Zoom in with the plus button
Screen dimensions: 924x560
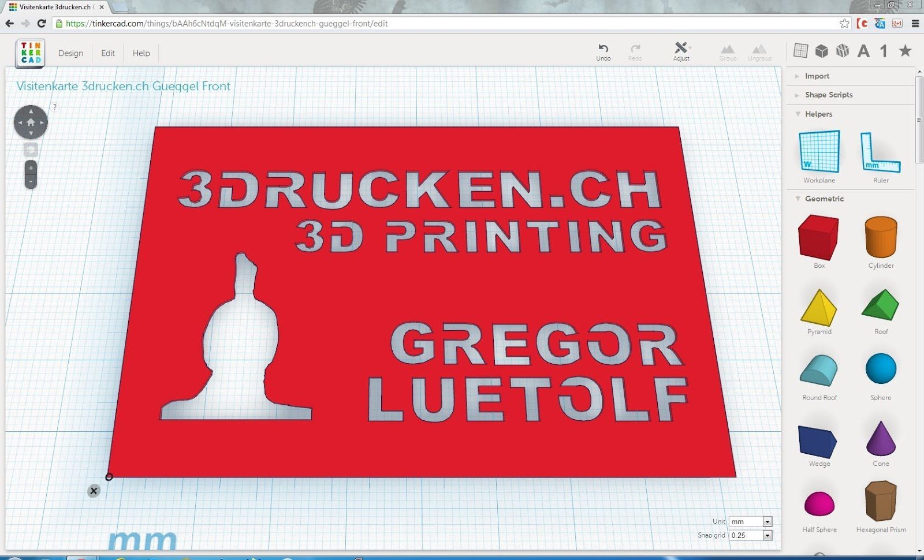(x=31, y=168)
